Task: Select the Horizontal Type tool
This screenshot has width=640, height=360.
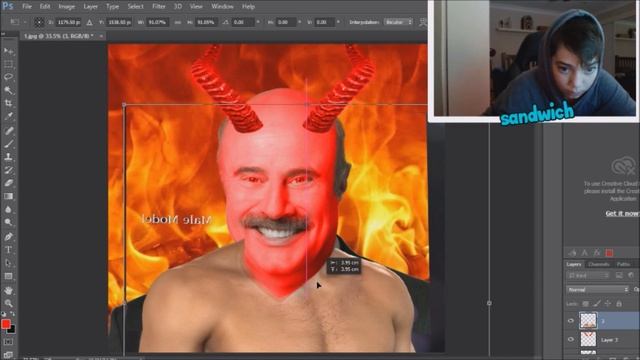Action: coord(8,249)
